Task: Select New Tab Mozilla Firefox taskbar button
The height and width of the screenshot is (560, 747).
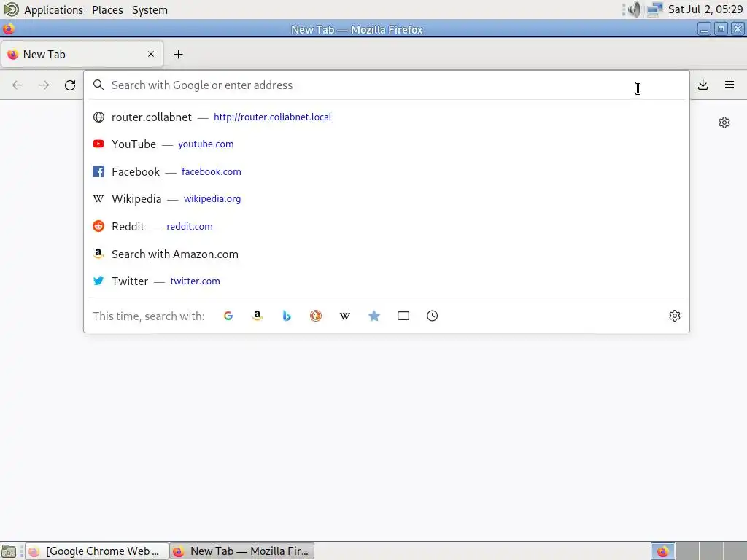Action: coord(242,551)
